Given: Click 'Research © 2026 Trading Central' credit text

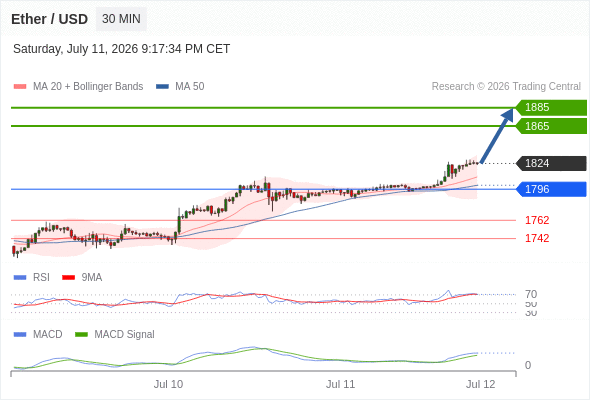Looking at the screenshot, I should click(x=506, y=87).
